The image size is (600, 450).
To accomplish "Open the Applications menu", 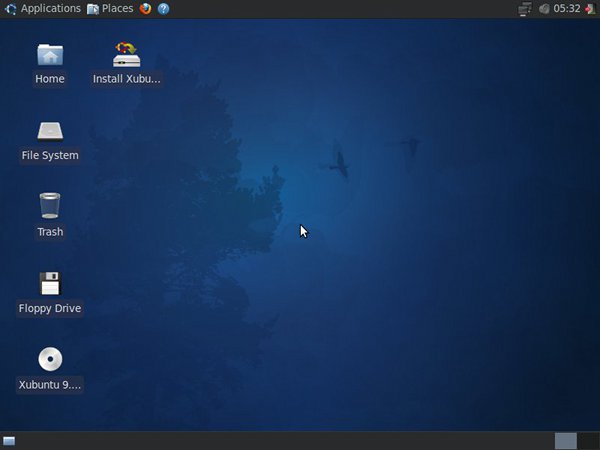I will click(x=43, y=9).
